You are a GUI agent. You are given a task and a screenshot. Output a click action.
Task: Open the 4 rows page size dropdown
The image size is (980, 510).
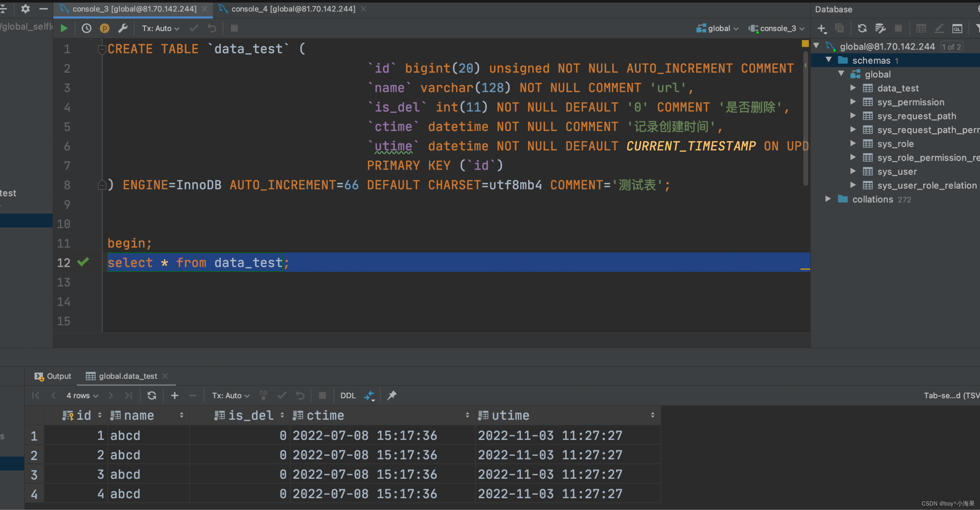pos(82,395)
